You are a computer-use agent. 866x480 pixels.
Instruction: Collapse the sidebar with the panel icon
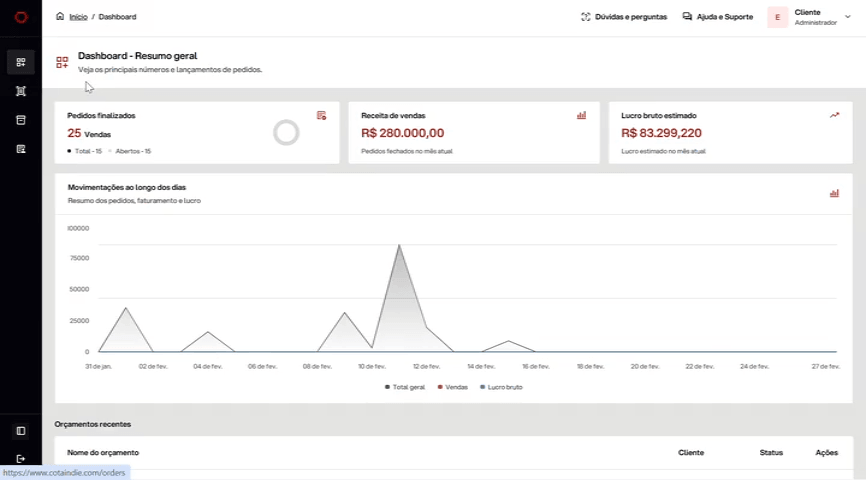pos(21,431)
